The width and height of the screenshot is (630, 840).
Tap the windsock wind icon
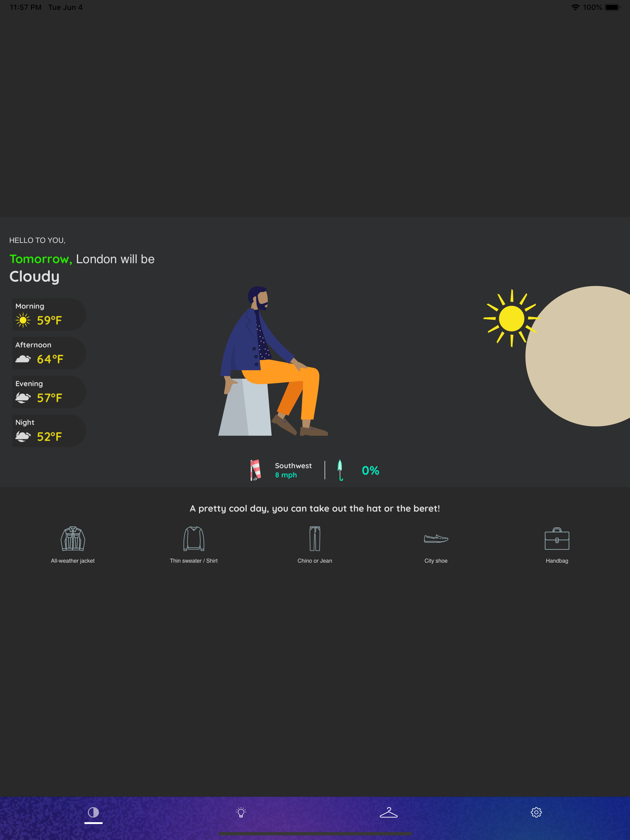[x=256, y=470]
